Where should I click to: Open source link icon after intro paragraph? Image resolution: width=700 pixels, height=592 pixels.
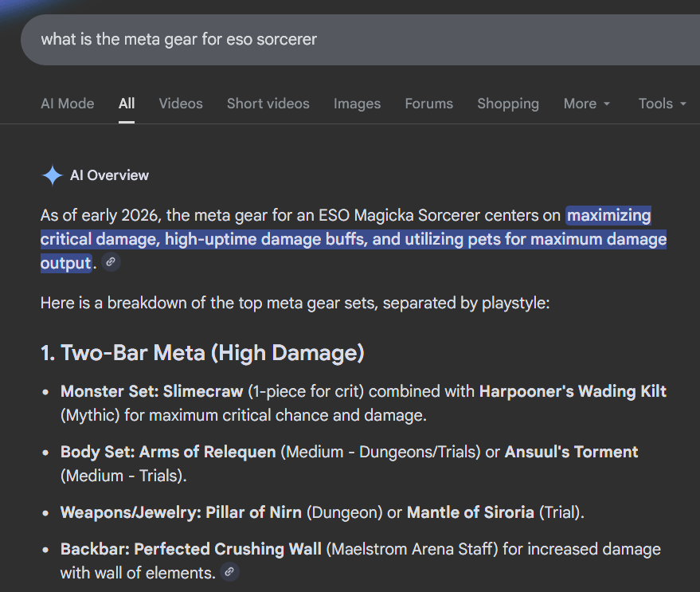(111, 262)
